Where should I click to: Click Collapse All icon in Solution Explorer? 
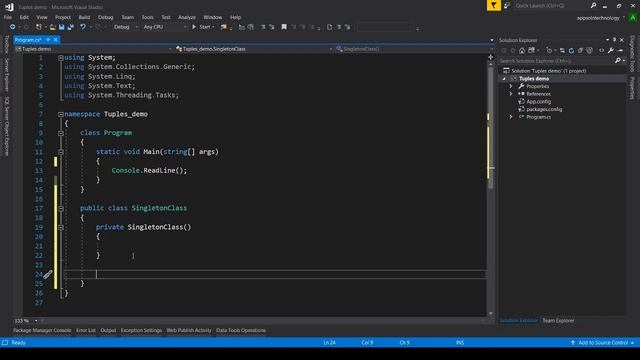tap(580, 51)
